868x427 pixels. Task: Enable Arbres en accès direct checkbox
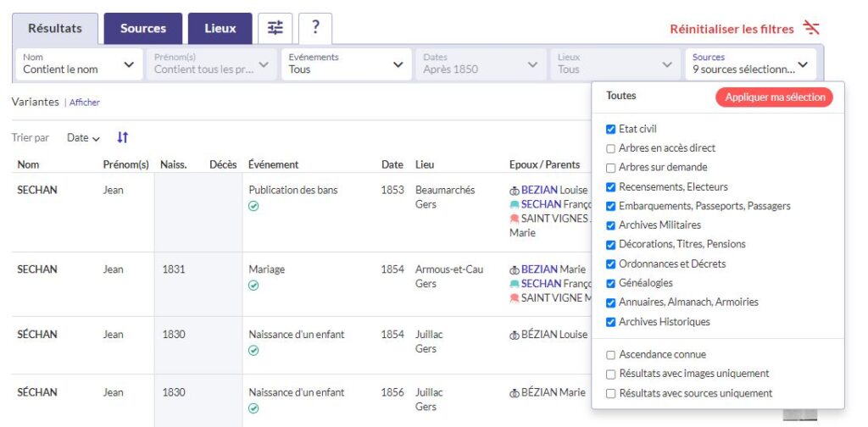(x=611, y=148)
